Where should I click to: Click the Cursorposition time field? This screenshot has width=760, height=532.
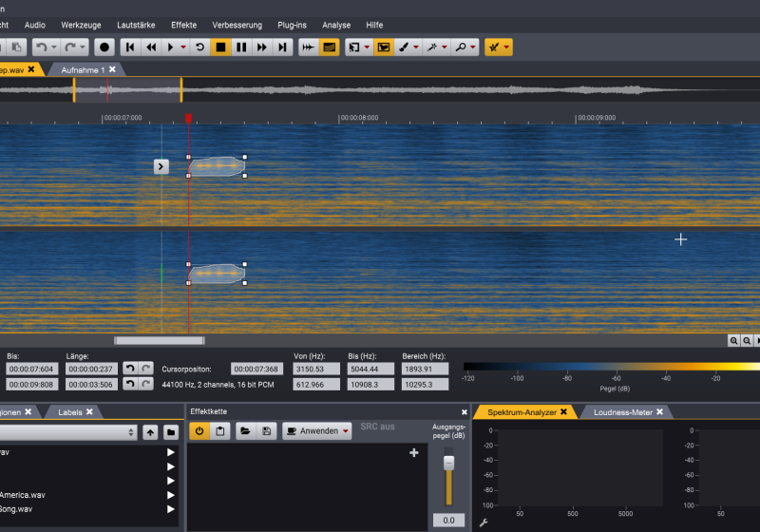[256, 369]
